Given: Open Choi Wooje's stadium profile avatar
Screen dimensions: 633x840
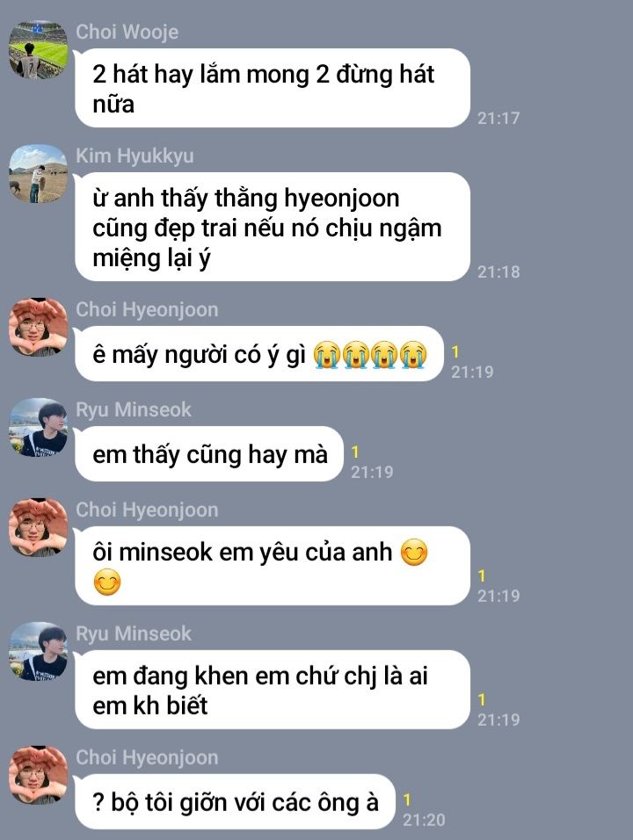Looking at the screenshot, I should click(38, 50).
